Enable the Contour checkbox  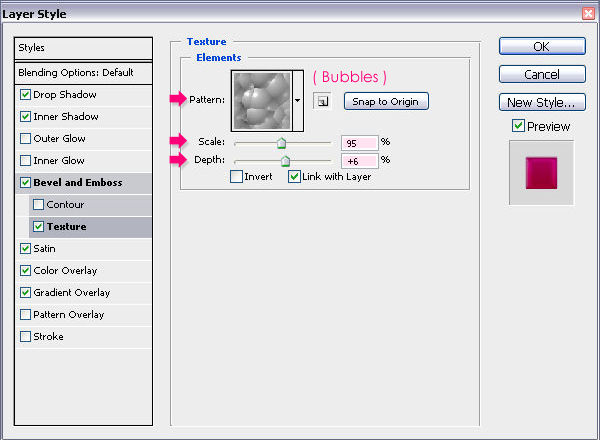38,205
